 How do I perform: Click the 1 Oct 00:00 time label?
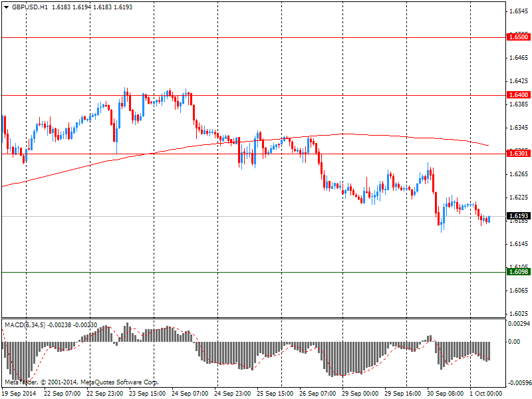click(x=486, y=394)
